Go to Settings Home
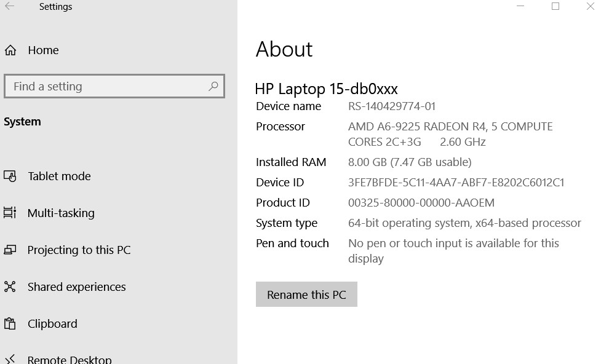601x364 pixels. point(43,50)
